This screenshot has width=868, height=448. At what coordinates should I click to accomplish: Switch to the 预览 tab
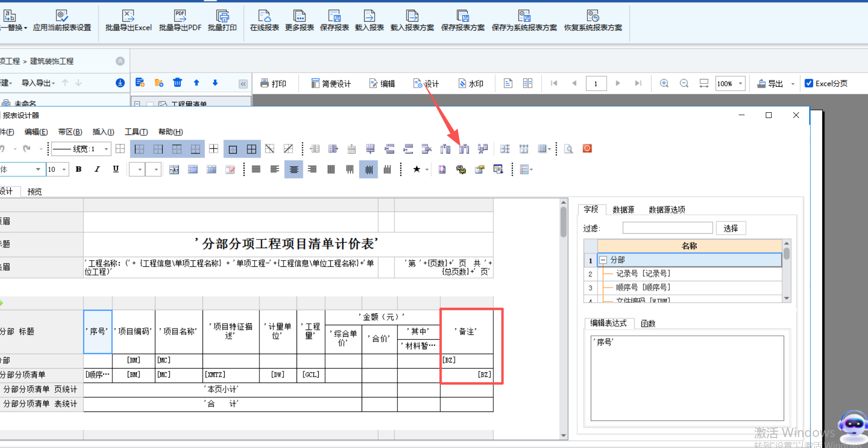click(x=34, y=191)
